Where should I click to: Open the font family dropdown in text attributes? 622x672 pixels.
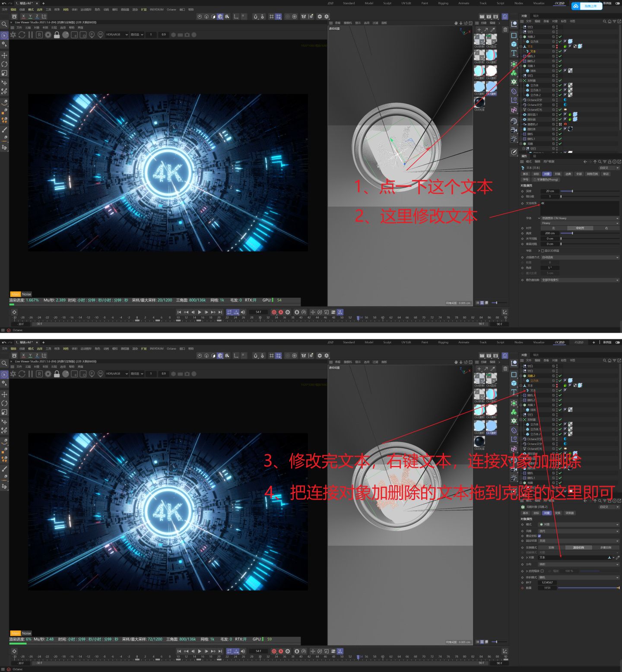click(580, 218)
